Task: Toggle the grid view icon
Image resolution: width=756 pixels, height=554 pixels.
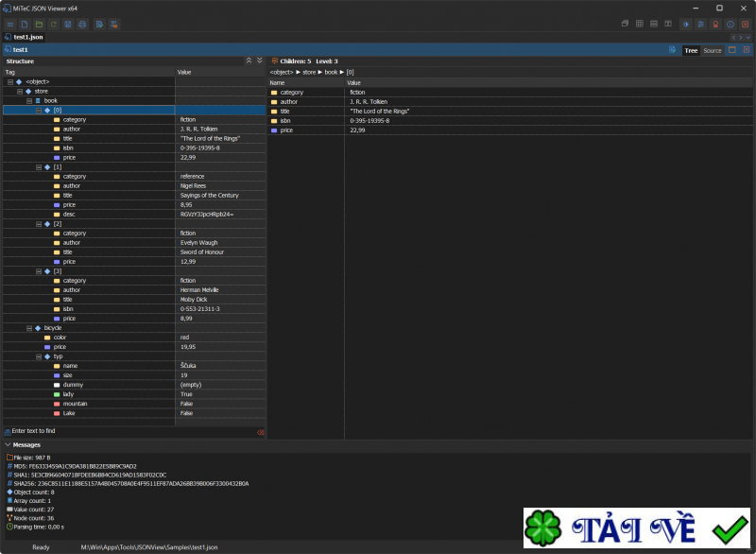Action: click(639, 24)
